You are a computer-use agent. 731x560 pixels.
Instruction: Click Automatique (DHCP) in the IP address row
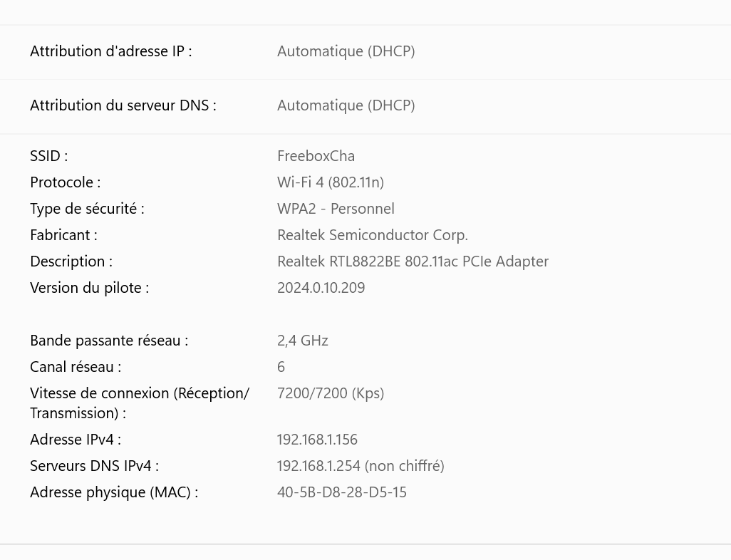[346, 51]
